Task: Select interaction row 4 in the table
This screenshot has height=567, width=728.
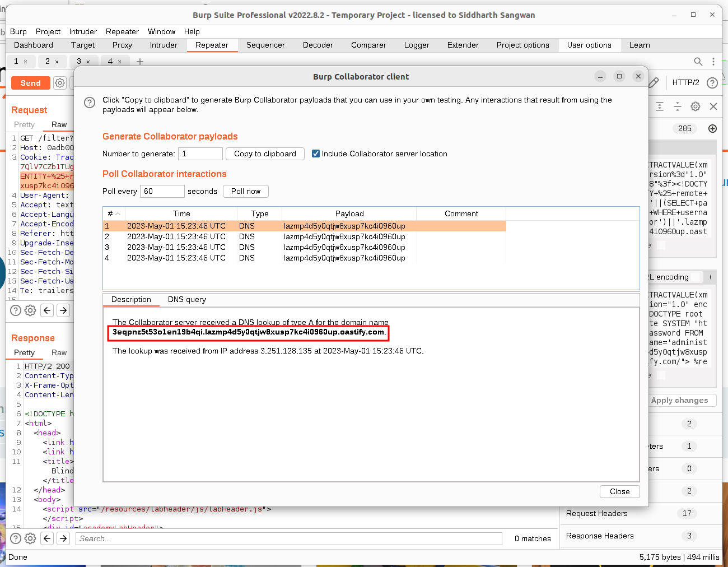Action: click(x=305, y=258)
